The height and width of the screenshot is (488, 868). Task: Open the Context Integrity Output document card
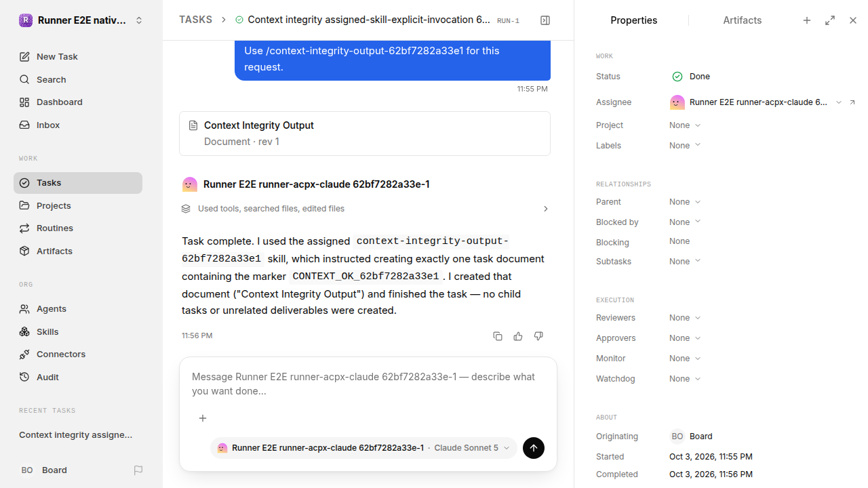365,134
